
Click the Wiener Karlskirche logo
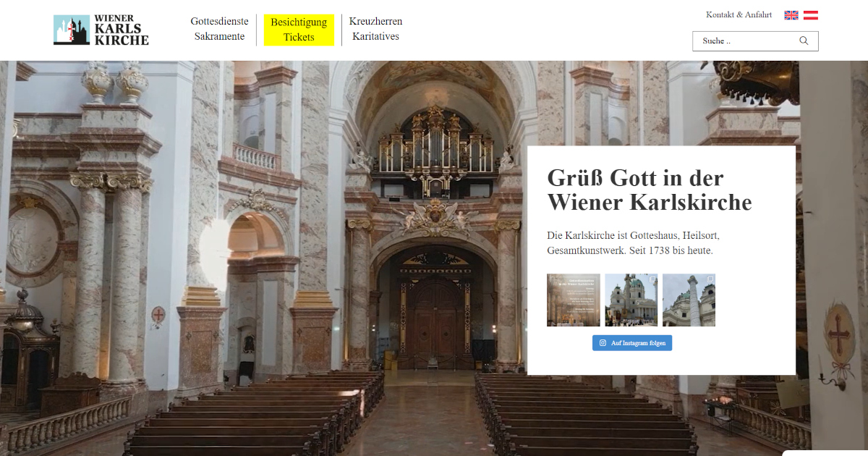(x=101, y=30)
